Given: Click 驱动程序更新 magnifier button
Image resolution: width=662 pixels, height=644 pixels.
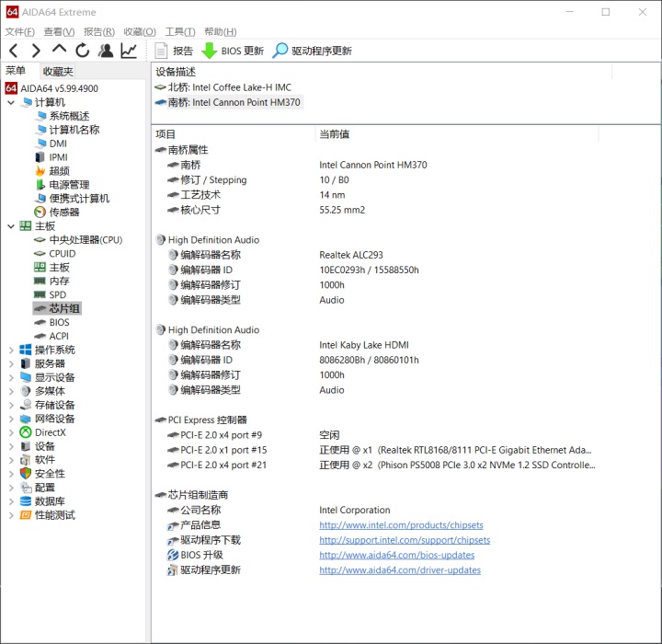Looking at the screenshot, I should [312, 51].
